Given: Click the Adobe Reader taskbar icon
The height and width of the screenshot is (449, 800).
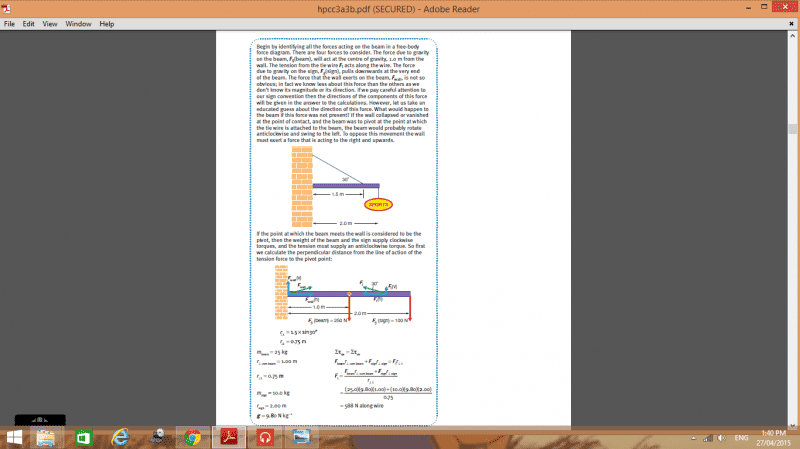Looking at the screenshot, I should pyautogui.click(x=229, y=438).
